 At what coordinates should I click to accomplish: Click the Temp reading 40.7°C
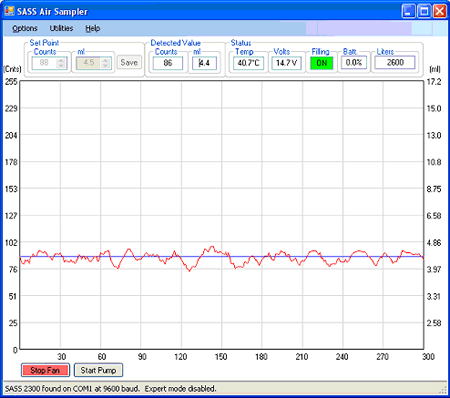click(x=248, y=63)
